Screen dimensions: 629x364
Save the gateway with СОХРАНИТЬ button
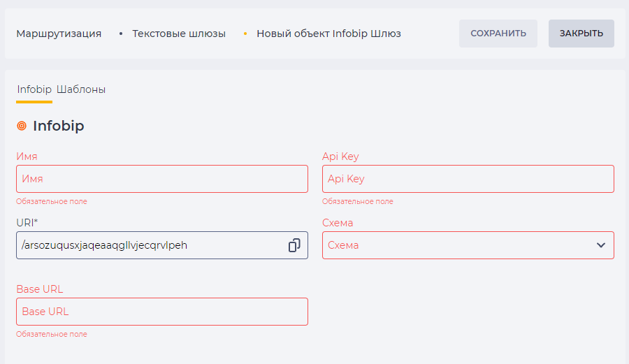tap(498, 34)
